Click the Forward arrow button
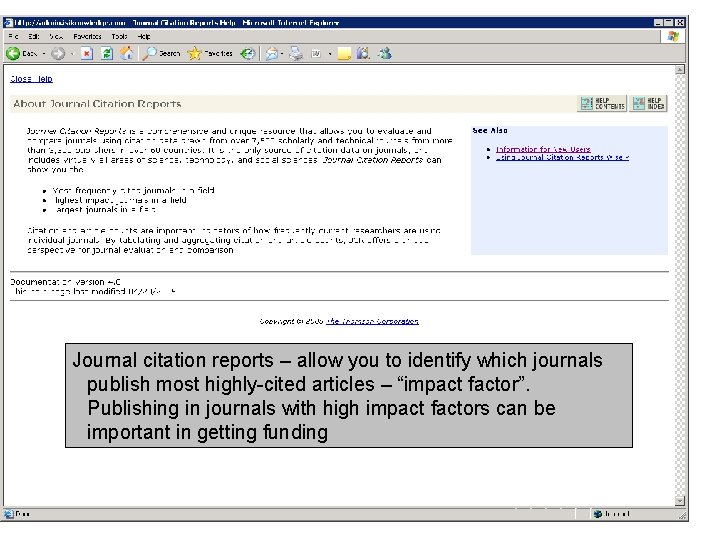Image resolution: width=720 pixels, height=540 pixels. (58, 54)
